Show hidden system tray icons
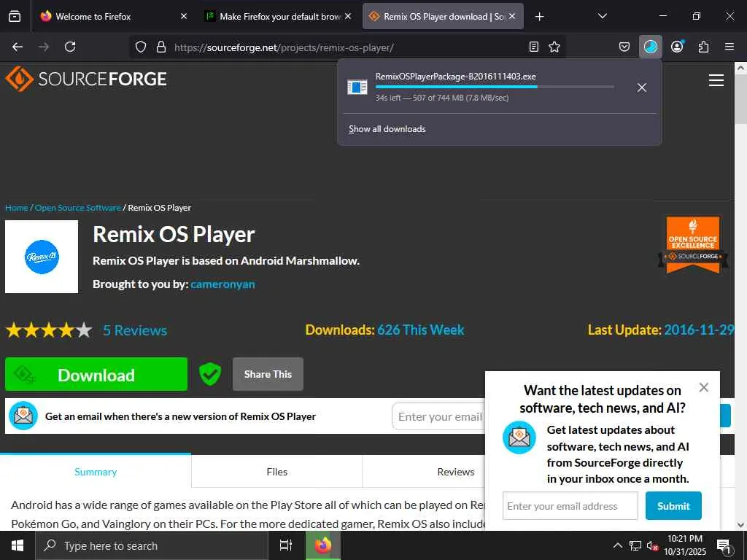 click(x=617, y=545)
